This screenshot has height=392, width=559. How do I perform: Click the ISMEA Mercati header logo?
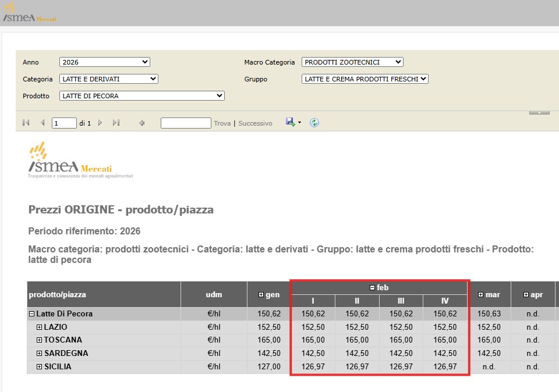point(30,13)
